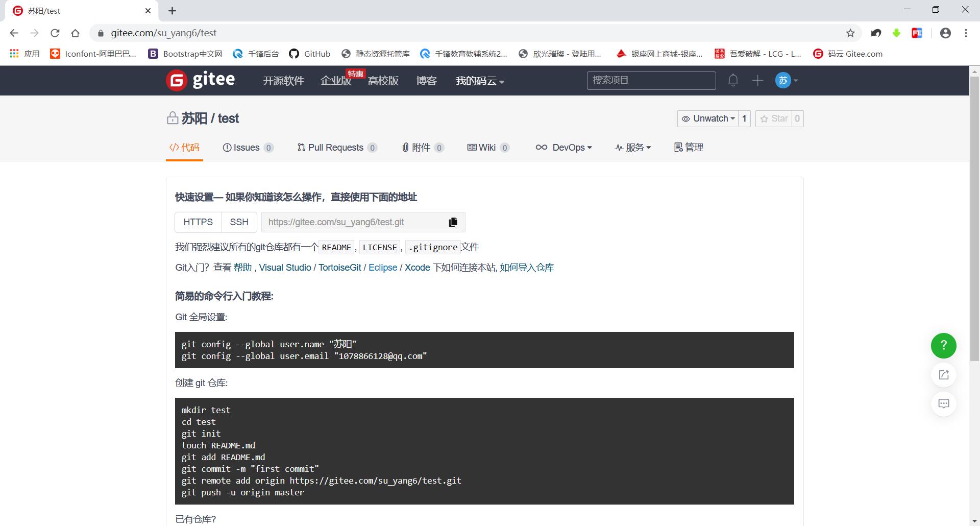Switch to the Issues tab

(x=248, y=148)
